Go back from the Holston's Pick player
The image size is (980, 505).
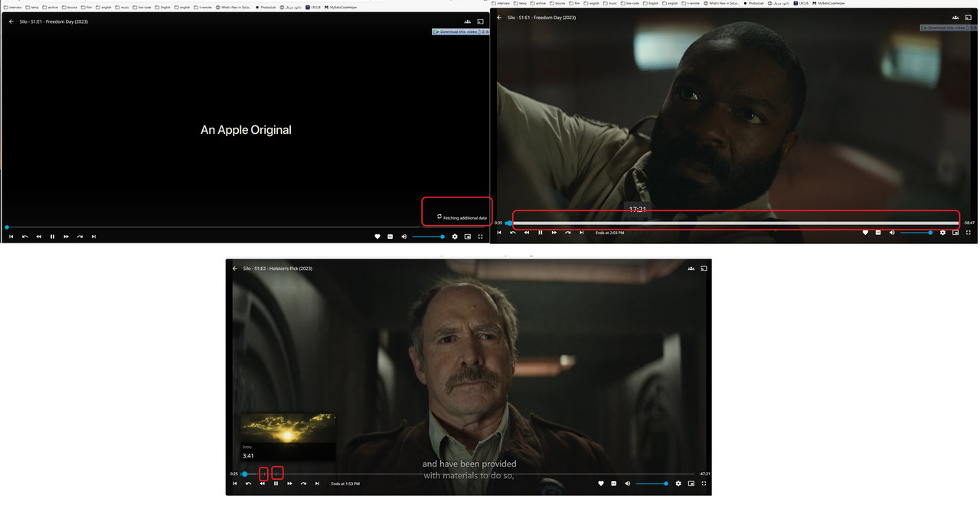click(x=235, y=269)
